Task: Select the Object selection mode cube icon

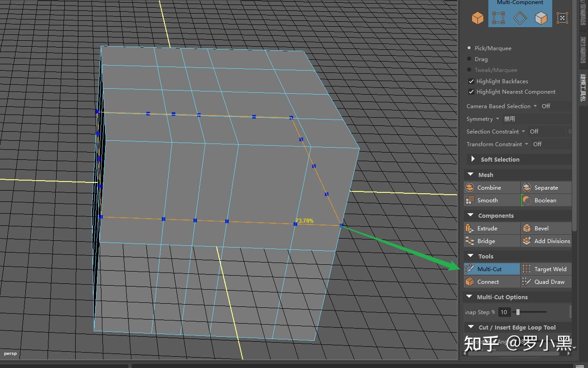Action: coord(477,18)
